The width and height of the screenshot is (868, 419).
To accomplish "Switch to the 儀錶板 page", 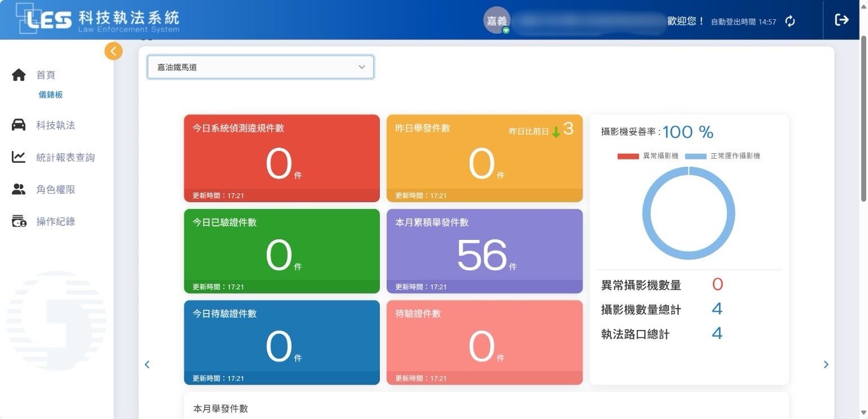I will click(51, 95).
